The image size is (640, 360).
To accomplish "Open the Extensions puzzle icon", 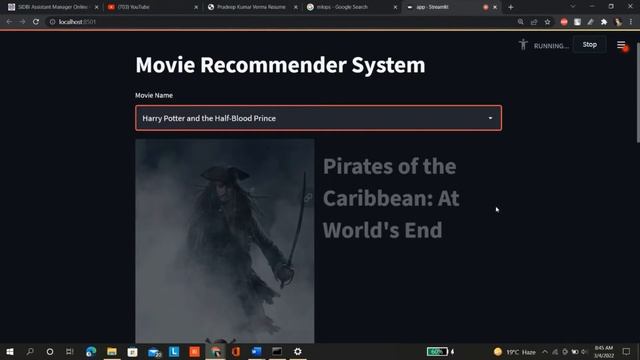I will tap(604, 22).
